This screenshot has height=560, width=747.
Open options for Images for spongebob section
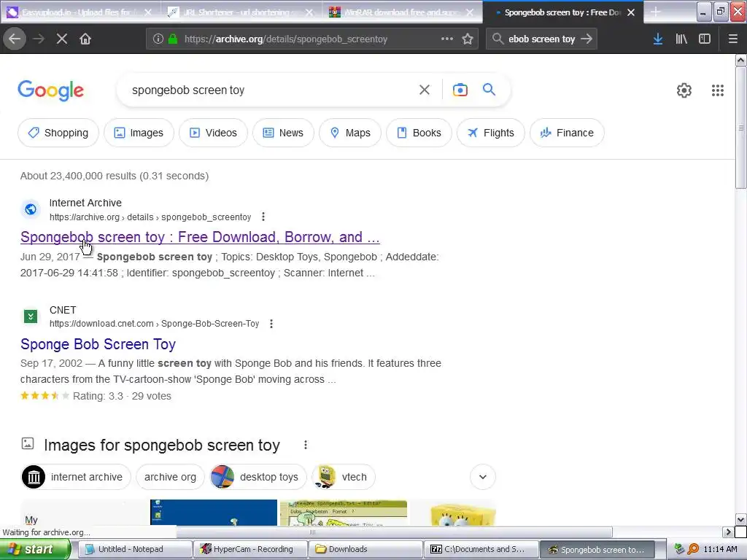306,445
